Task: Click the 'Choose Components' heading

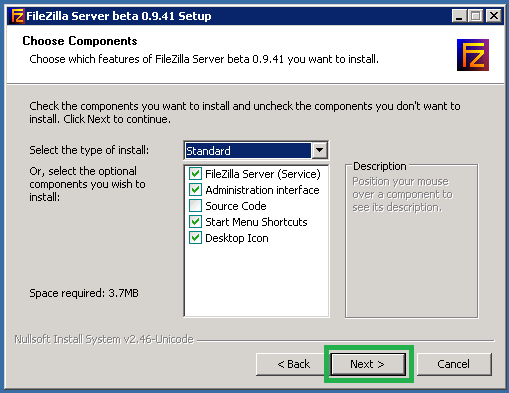Action: (80, 41)
